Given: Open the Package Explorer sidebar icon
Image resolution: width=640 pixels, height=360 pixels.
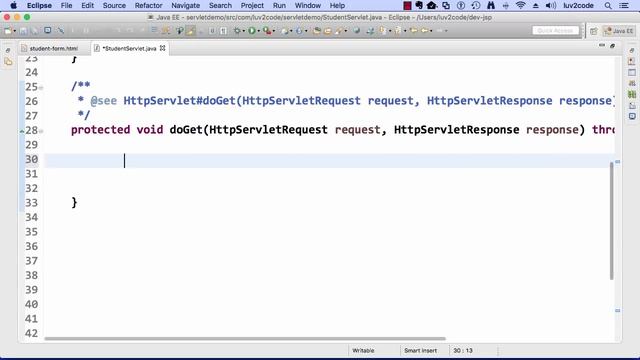Looking at the screenshot, I should pyautogui.click(x=8, y=62).
